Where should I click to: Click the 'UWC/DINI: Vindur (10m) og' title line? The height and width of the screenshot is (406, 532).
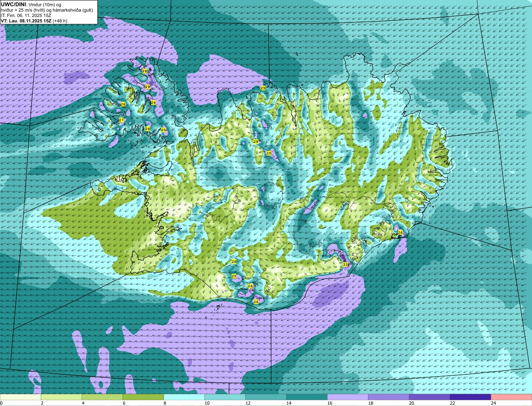pos(31,4)
